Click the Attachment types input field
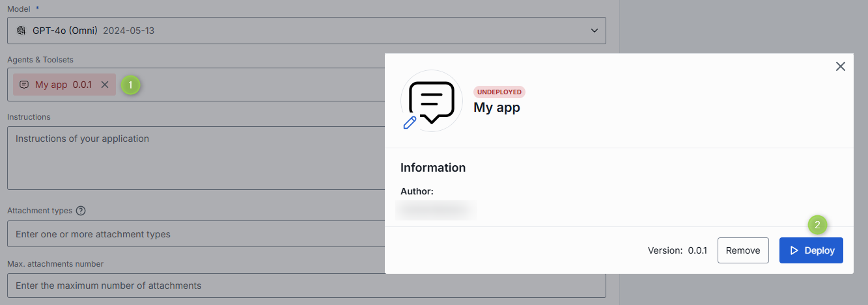The height and width of the screenshot is (305, 868). [x=195, y=234]
